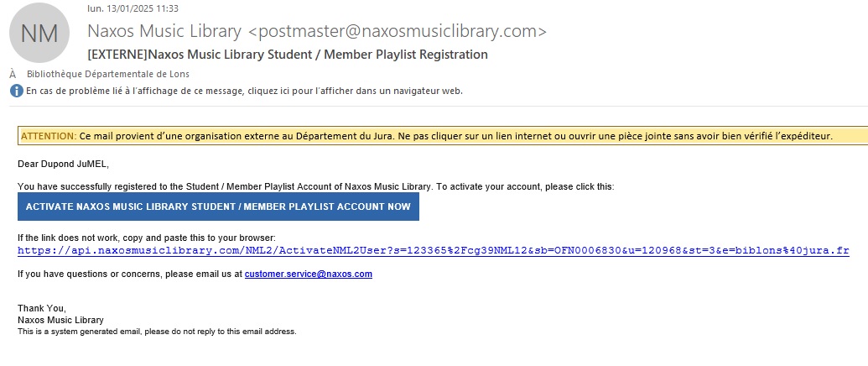
Task: Click the 'If the link does not work' text
Action: [147, 238]
